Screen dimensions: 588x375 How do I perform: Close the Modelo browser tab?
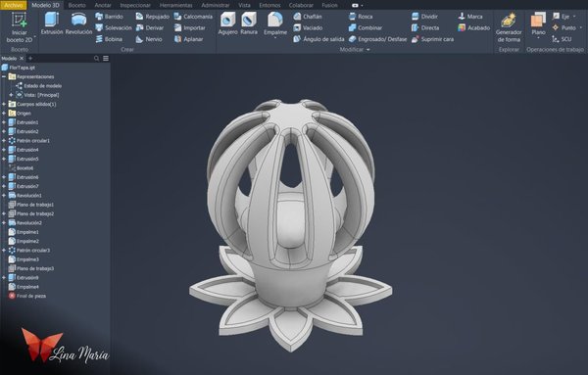point(22,59)
